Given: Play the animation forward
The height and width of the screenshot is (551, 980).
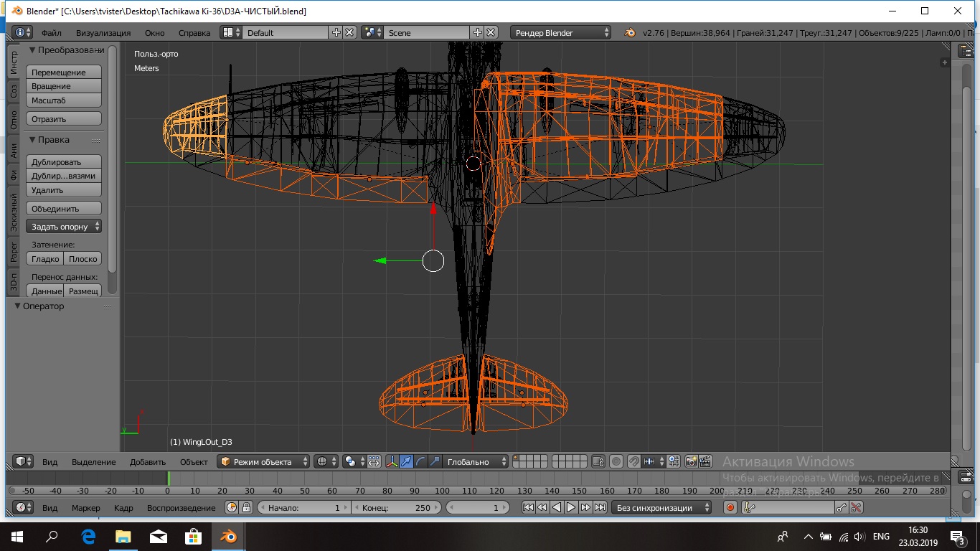Looking at the screenshot, I should pos(571,507).
